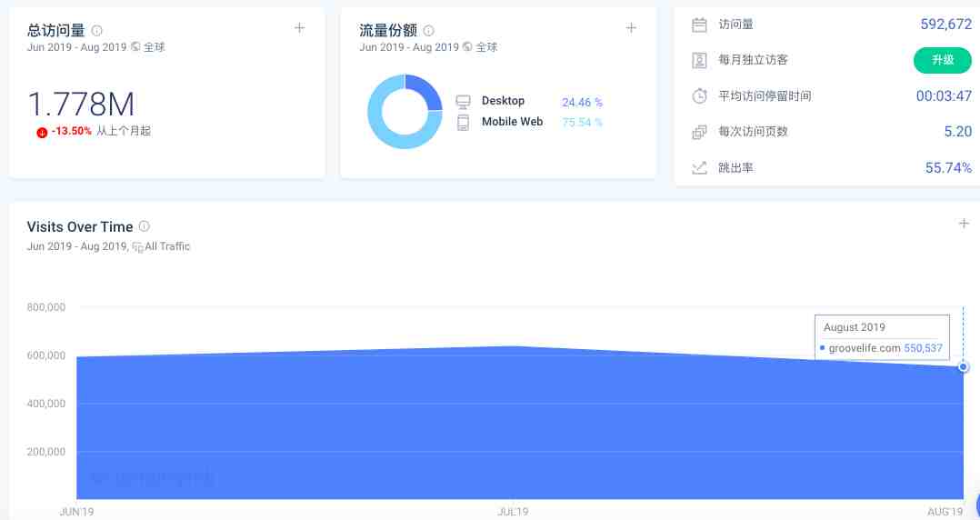Click the visitor icon beside 每月独立访客

[699, 60]
